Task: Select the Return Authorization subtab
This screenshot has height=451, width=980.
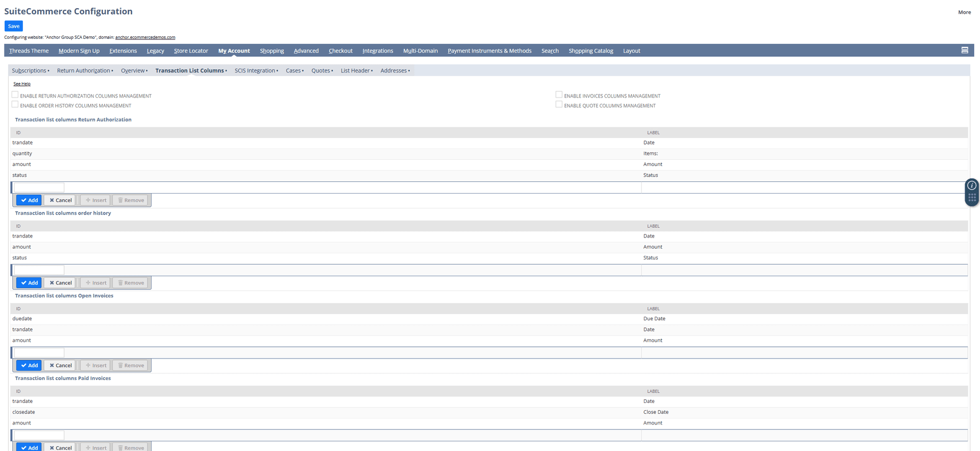Action: (85, 70)
